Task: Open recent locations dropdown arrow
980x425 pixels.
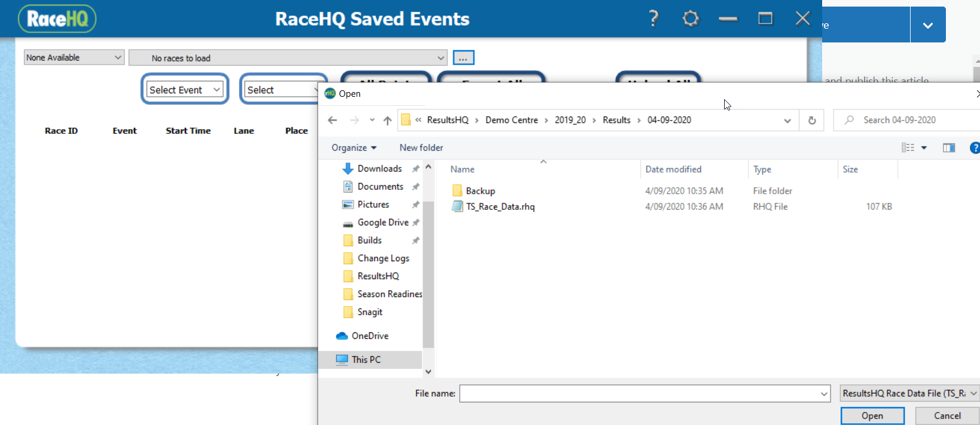Action: [372, 120]
